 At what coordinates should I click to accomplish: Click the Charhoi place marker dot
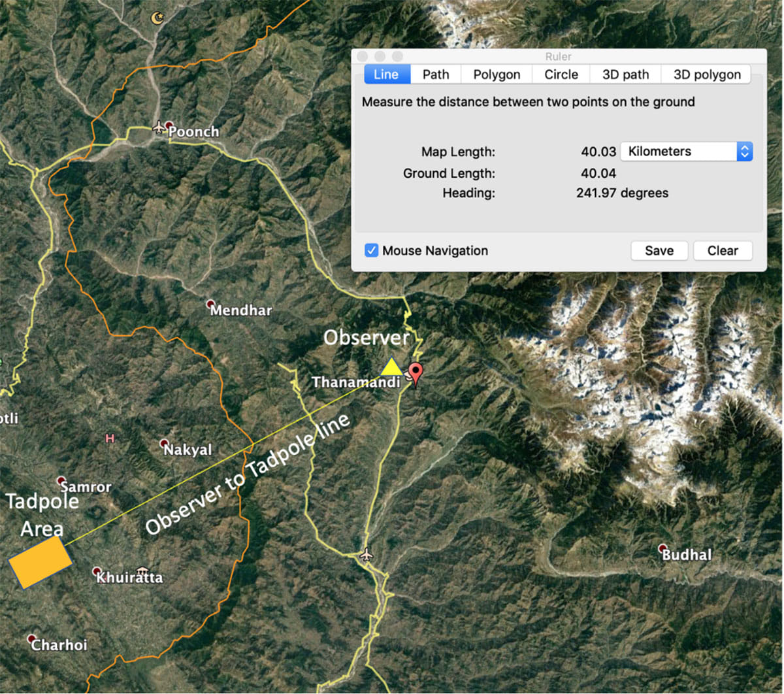[31, 638]
